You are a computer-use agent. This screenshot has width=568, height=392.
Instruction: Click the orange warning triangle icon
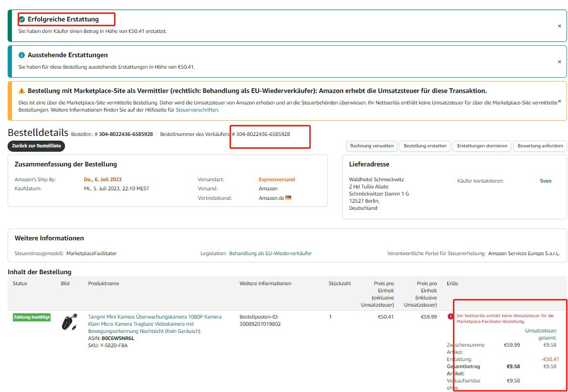tap(21, 91)
